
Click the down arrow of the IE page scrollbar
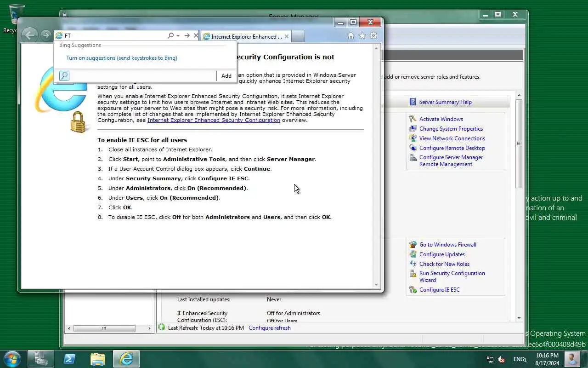pyautogui.click(x=377, y=285)
